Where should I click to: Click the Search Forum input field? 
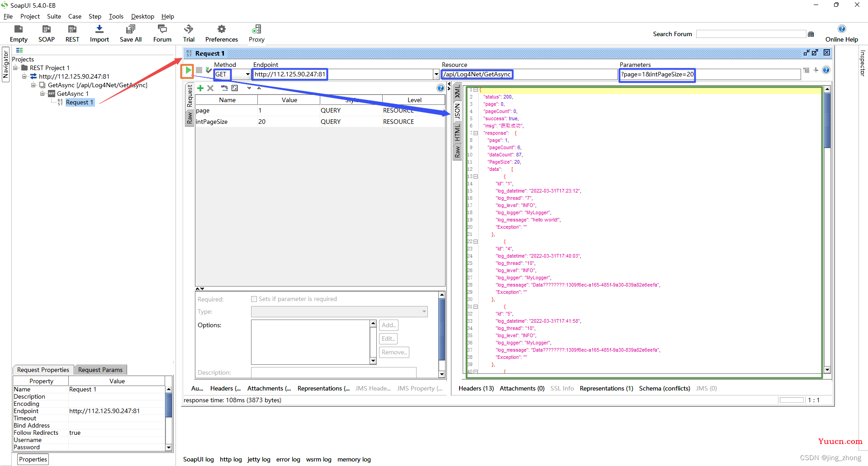point(751,34)
